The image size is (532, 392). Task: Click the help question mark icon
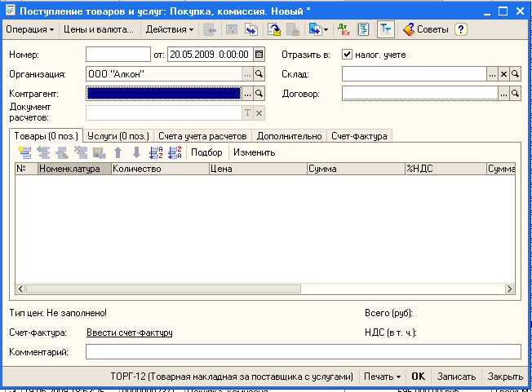click(x=461, y=29)
